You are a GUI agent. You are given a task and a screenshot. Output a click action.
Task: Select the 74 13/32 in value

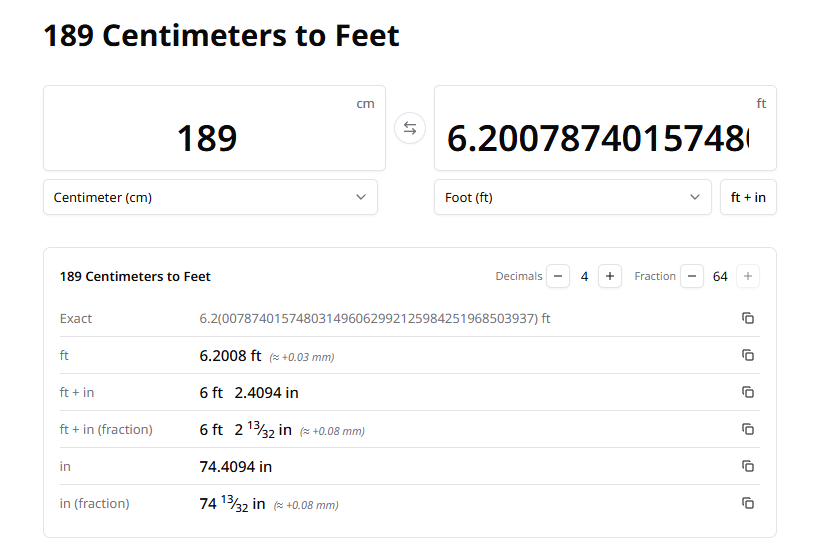(232, 503)
